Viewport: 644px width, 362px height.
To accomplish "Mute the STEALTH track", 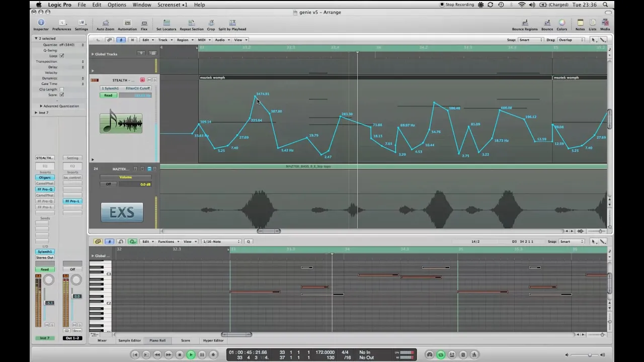I will pos(149,80).
